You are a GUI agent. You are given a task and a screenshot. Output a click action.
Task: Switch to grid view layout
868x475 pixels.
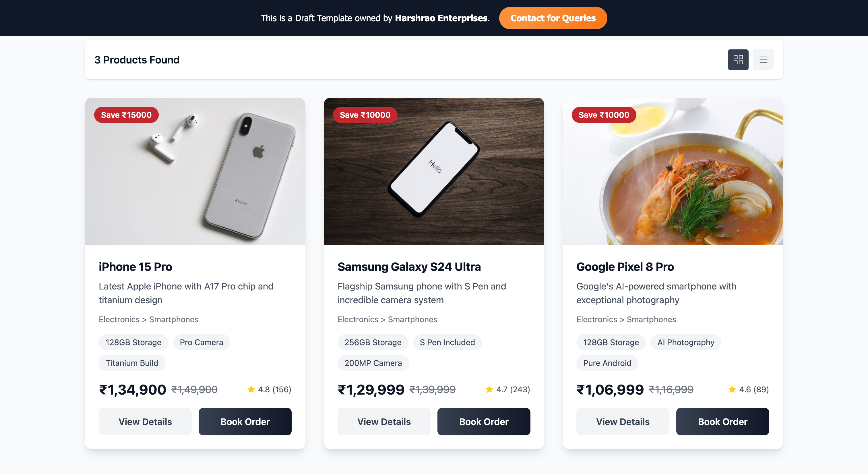(x=738, y=59)
